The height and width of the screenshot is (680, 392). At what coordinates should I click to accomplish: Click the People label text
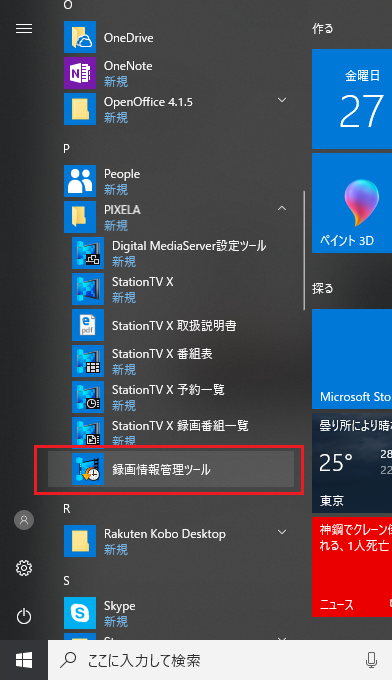tap(122, 174)
